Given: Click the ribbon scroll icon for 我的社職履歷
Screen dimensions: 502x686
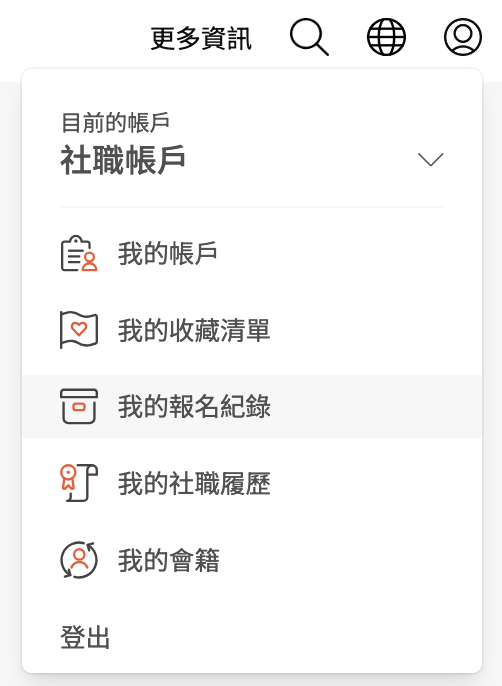Looking at the screenshot, I should (x=79, y=483).
